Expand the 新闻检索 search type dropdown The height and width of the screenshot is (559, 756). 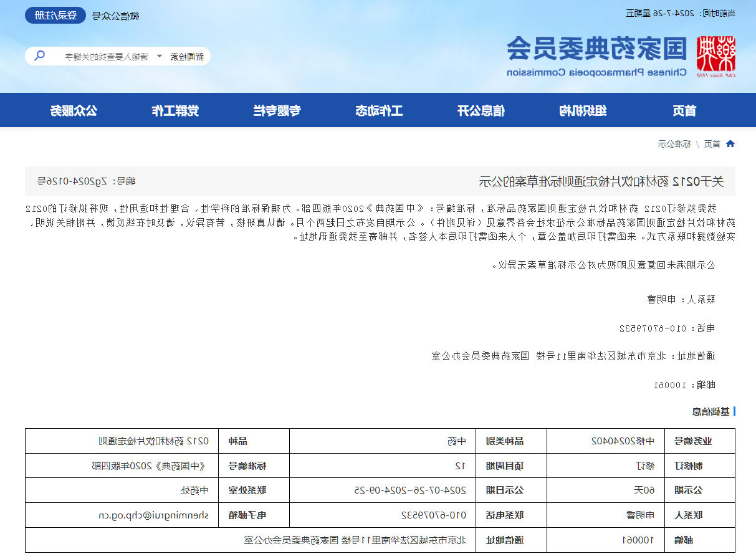click(179, 57)
